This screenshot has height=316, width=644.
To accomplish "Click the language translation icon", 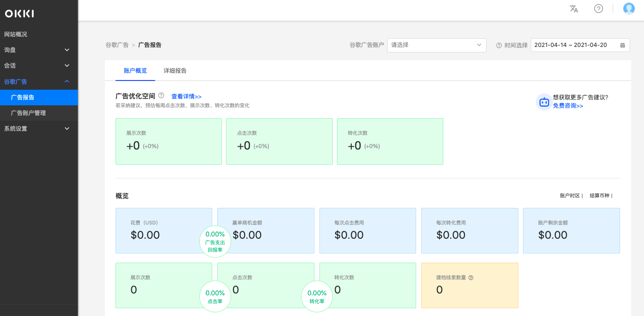I will point(574,9).
